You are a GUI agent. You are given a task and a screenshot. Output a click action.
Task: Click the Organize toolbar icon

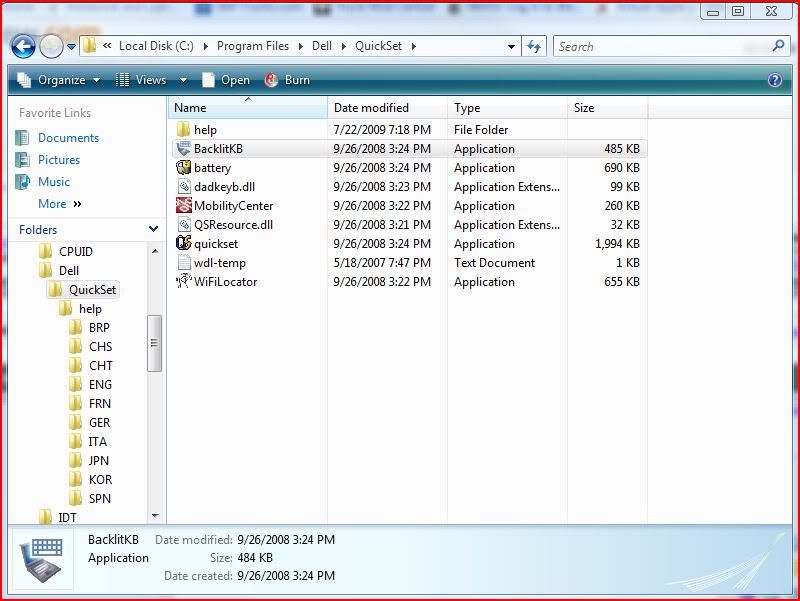tap(24, 80)
